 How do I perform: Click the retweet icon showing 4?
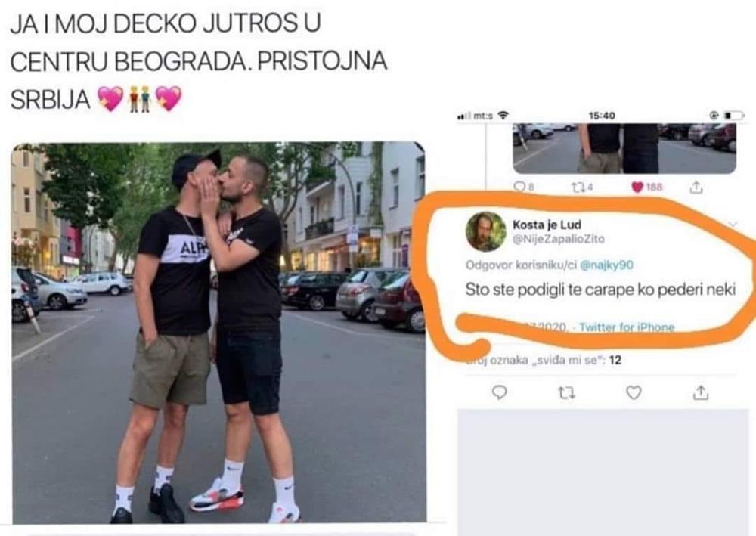(x=581, y=187)
